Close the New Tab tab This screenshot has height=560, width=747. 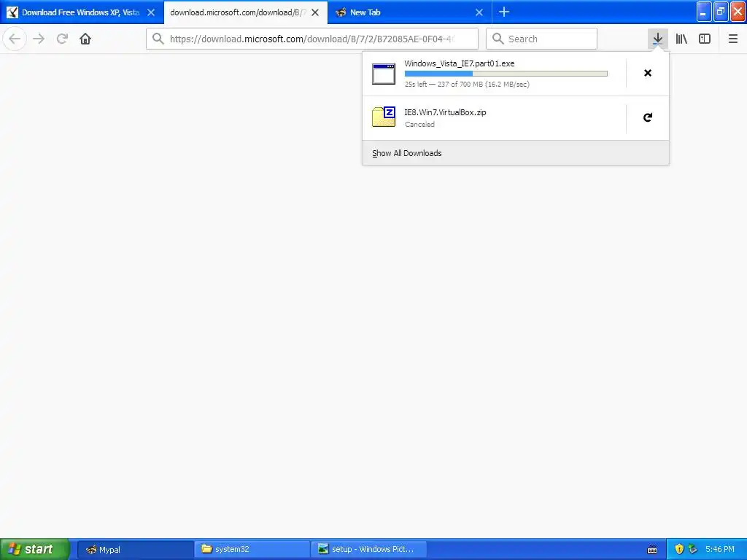coord(479,12)
